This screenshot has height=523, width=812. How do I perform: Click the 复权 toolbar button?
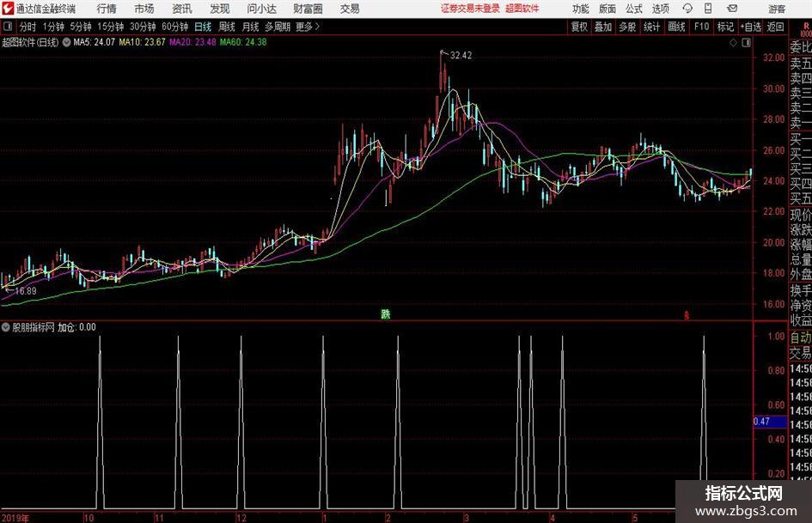[x=579, y=27]
